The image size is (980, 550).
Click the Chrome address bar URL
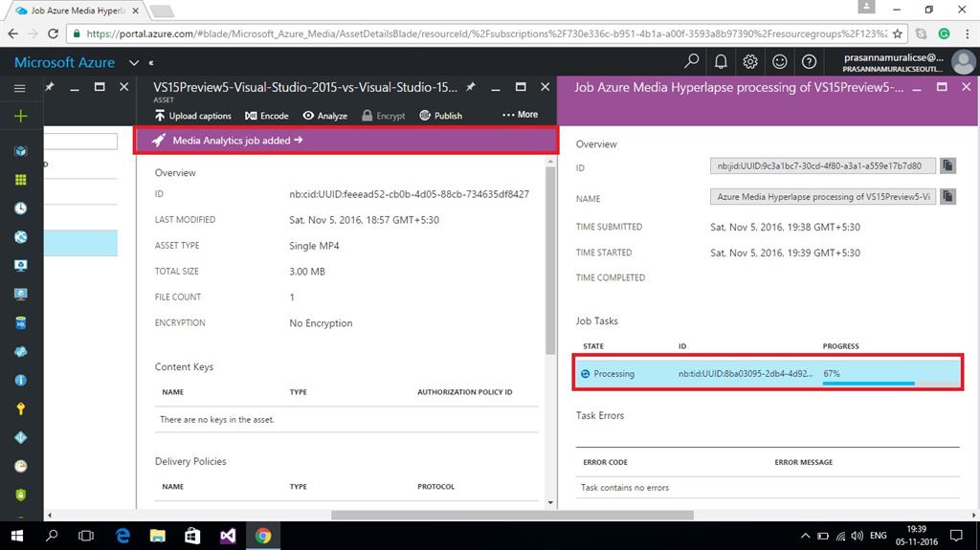[486, 33]
